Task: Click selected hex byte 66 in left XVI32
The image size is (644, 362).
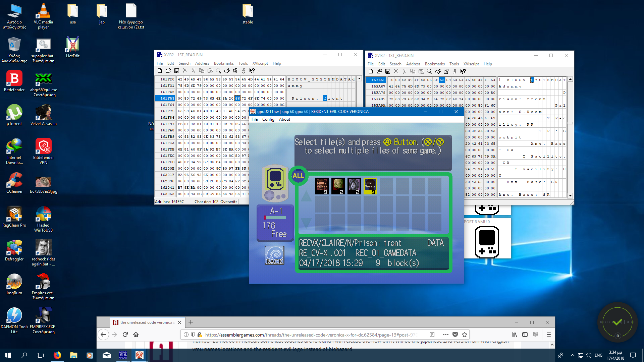Action: (x=237, y=98)
